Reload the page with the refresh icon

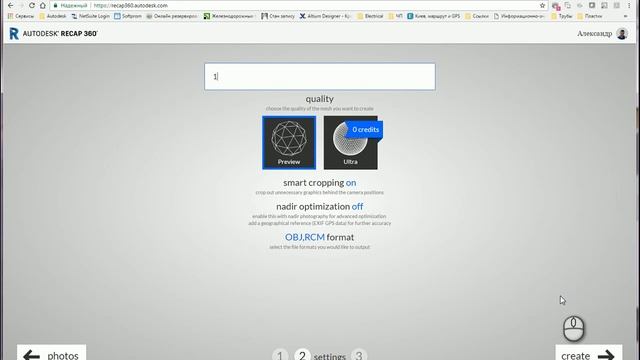click(x=32, y=5)
